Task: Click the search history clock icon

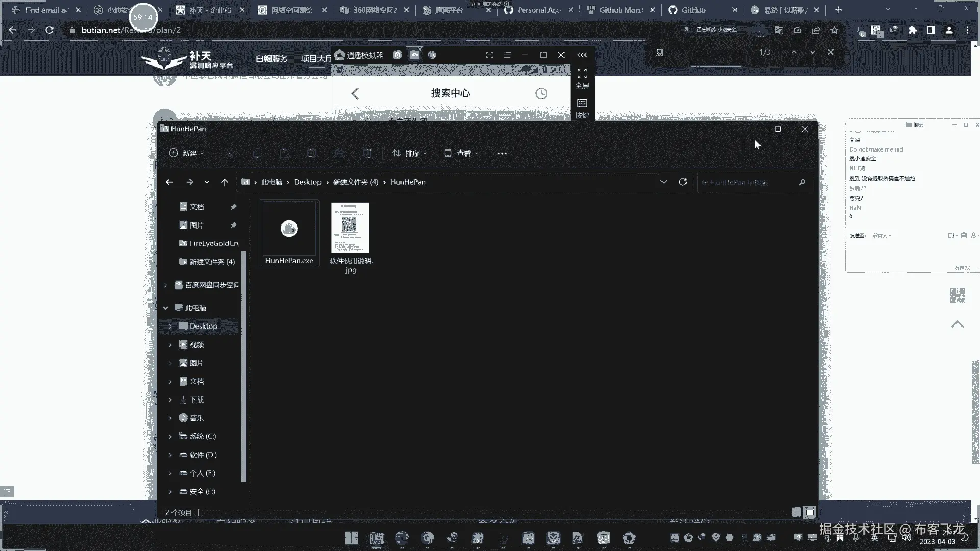Action: pos(541,93)
